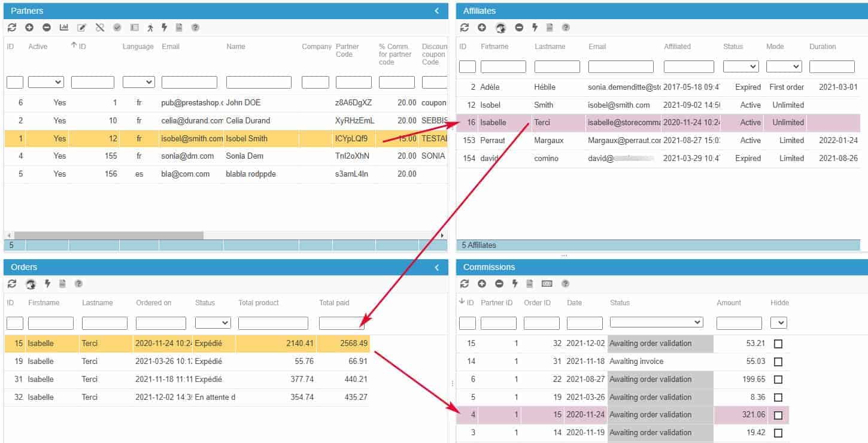Click lightning quick-action icon in Orders toolbar
The height and width of the screenshot is (443, 868).
pyautogui.click(x=47, y=284)
